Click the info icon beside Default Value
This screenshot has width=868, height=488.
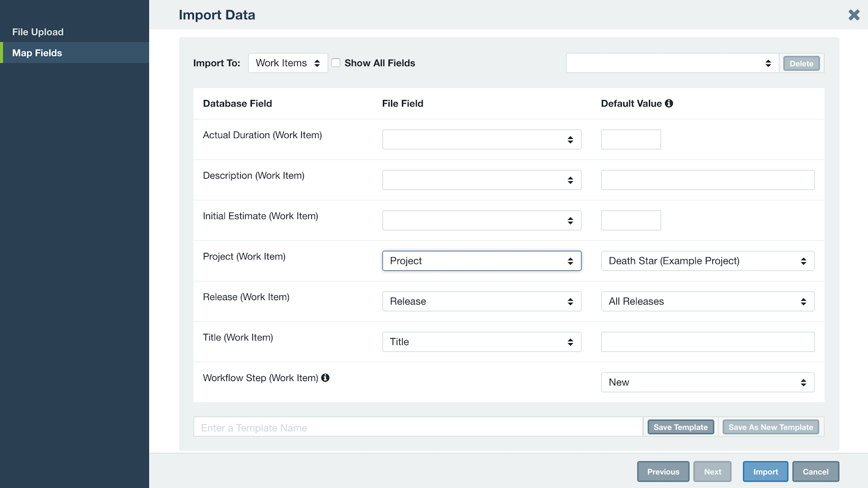click(669, 104)
